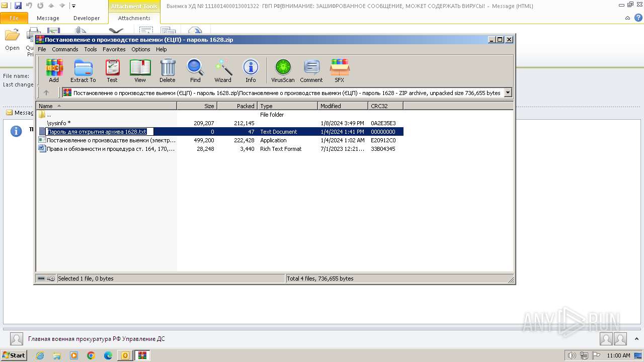The height and width of the screenshot is (362, 644).
Task: Sort by Modified column header
Action: (x=343, y=106)
